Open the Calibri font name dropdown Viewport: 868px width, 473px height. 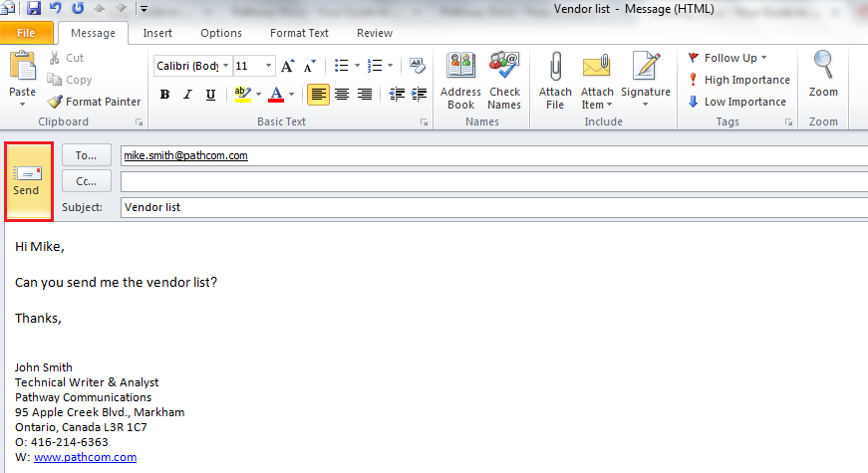click(x=225, y=66)
